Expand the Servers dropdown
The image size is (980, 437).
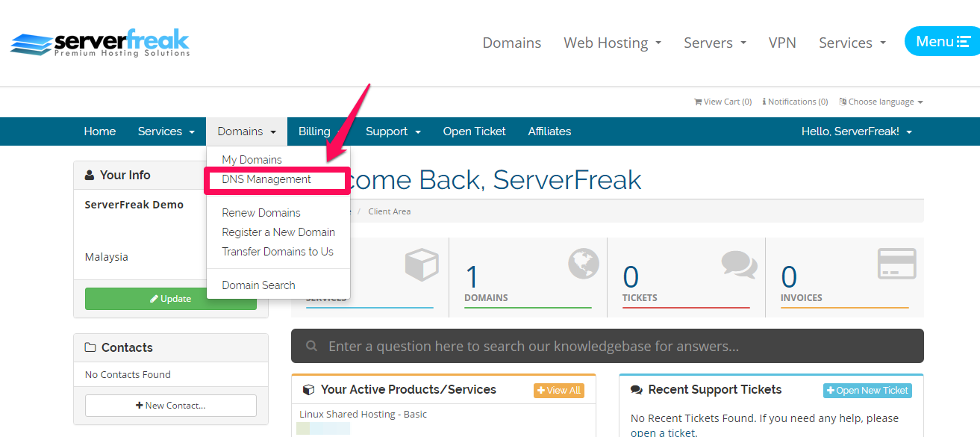715,43
